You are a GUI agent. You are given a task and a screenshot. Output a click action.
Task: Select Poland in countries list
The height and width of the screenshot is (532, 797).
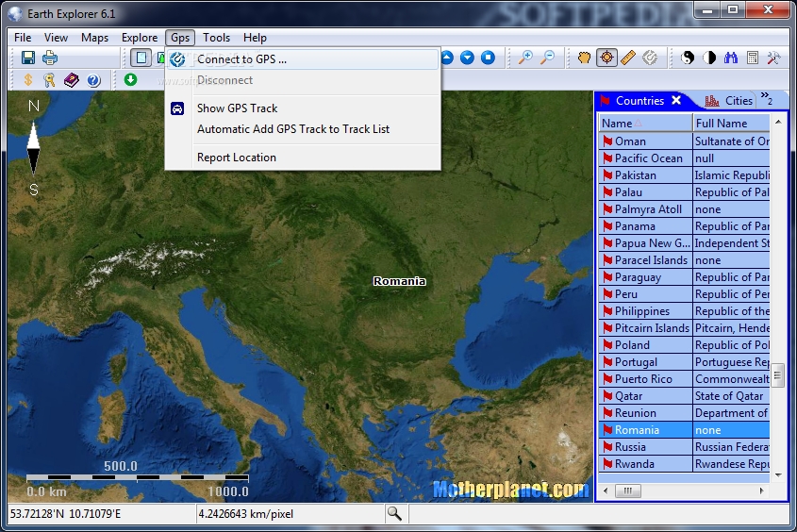(x=684, y=345)
